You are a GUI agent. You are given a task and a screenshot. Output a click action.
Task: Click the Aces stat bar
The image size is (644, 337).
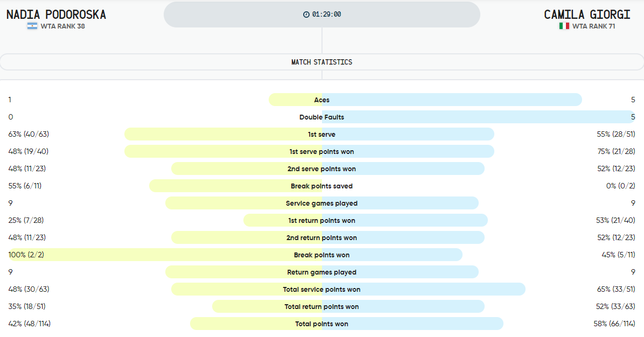point(425,100)
